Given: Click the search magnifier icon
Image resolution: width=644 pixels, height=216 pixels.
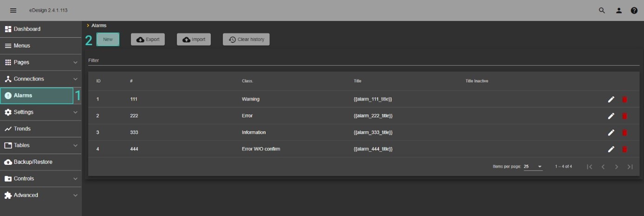Looking at the screenshot, I should 602,10.
